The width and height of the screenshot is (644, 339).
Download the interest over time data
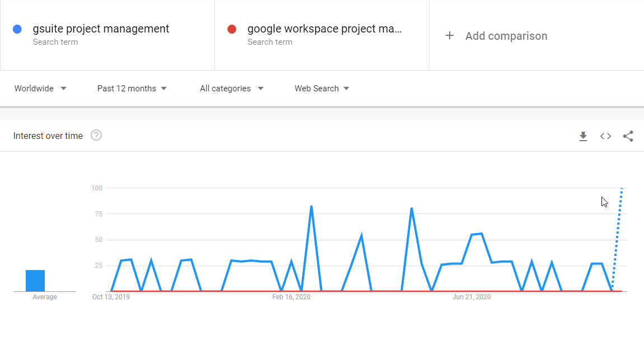pos(583,136)
